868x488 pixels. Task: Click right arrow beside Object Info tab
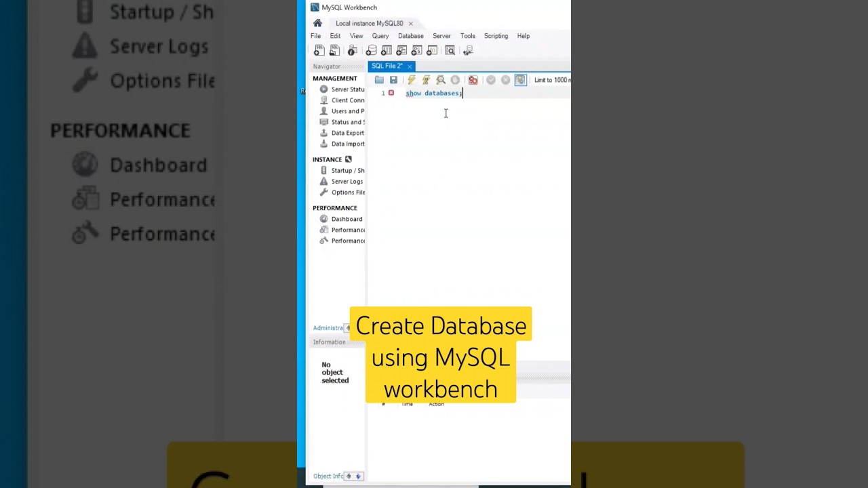pyautogui.click(x=359, y=476)
